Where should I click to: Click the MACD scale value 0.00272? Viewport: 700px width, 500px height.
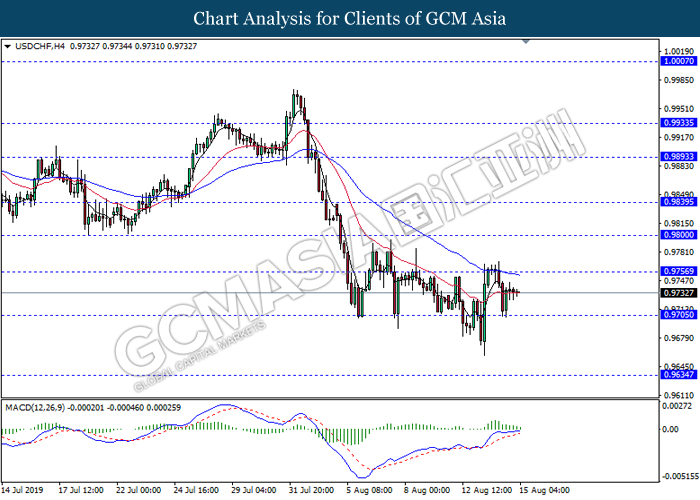point(678,406)
